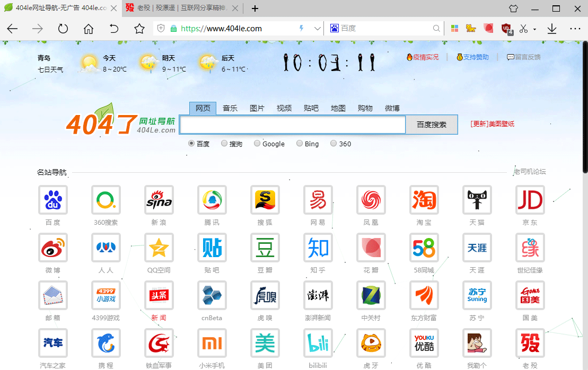
Task: Open the 疫情实况 link
Action: tap(423, 57)
